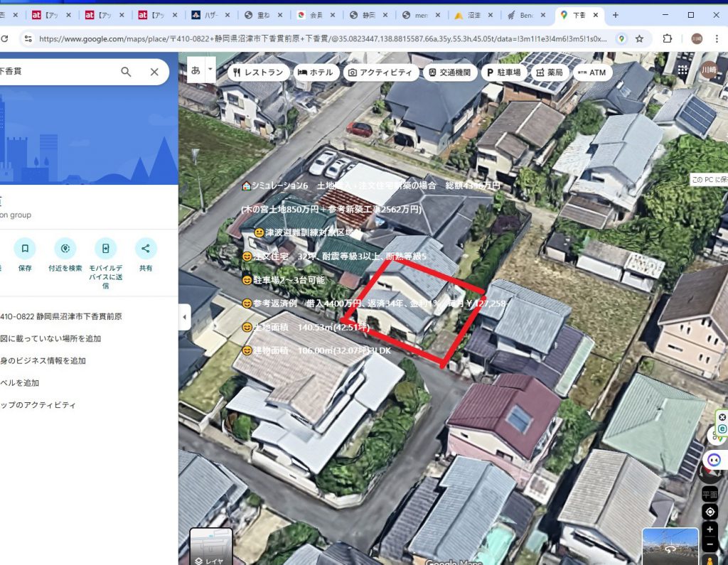Click the purple round-face floating assistant icon
This screenshot has width=728, height=565.
tap(714, 460)
